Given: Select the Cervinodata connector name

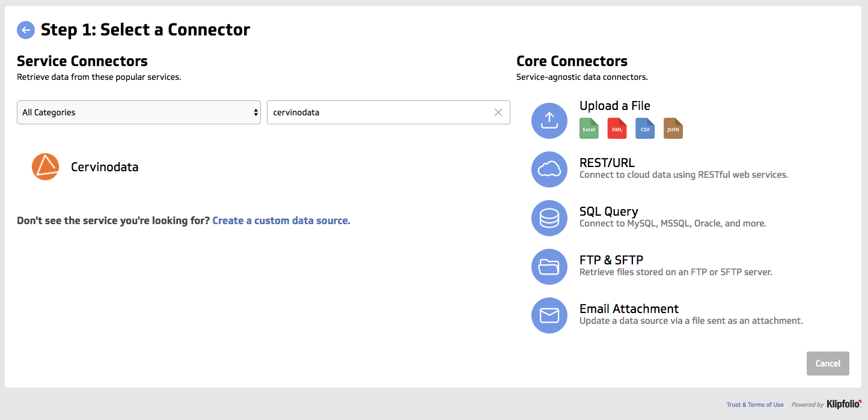Looking at the screenshot, I should [x=105, y=167].
